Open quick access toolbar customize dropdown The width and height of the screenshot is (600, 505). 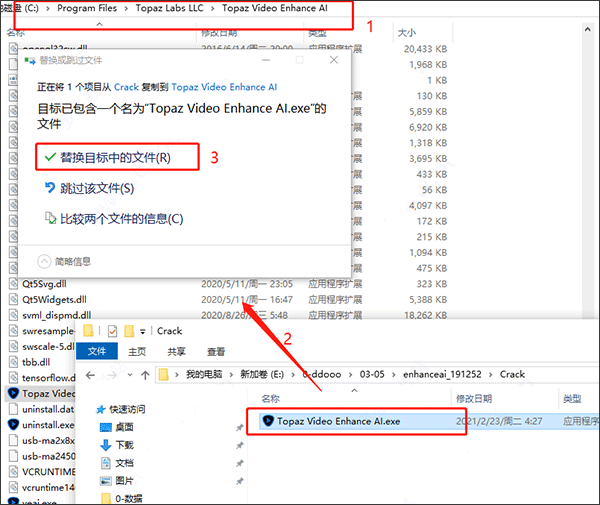142,331
